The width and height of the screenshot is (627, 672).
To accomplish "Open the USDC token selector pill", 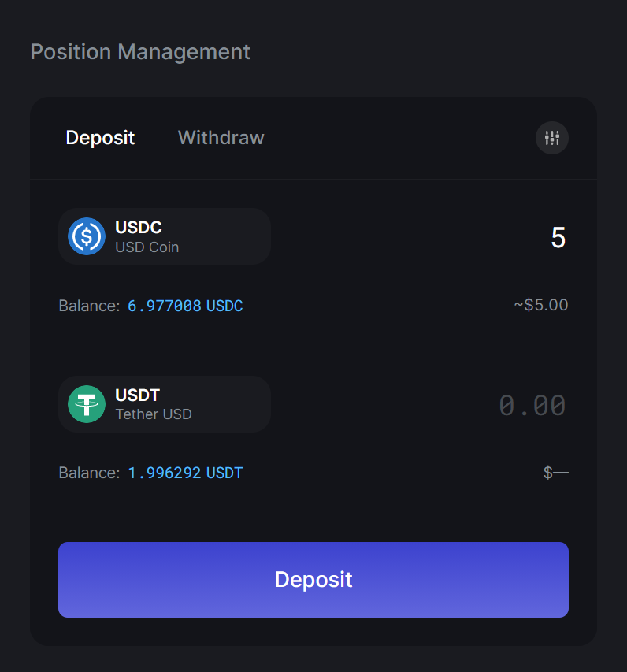I will coord(165,236).
